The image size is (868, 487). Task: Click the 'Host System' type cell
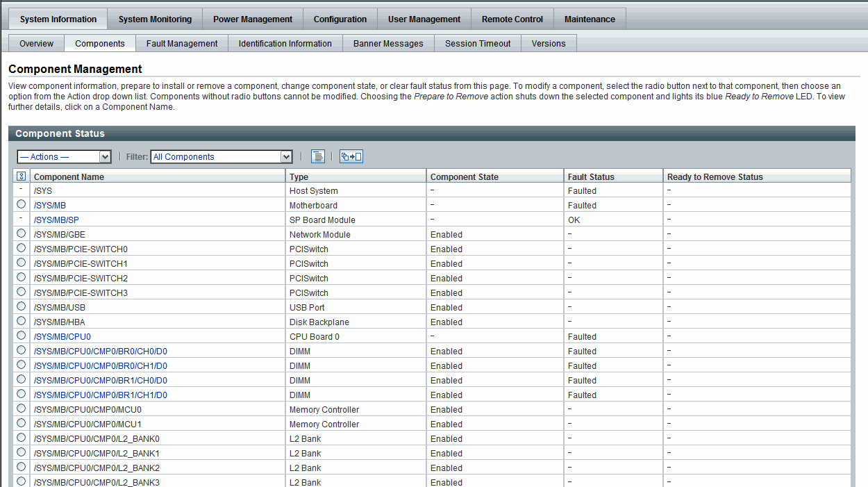314,191
